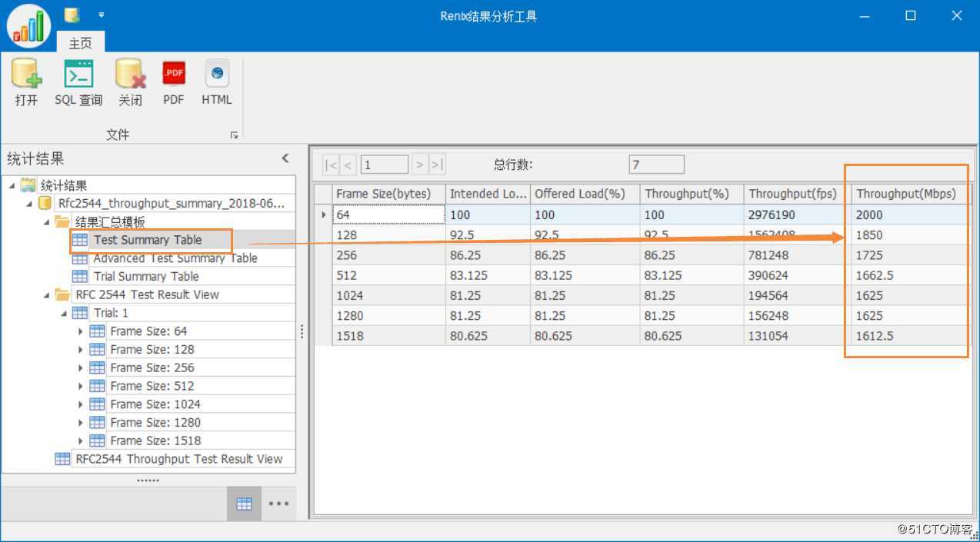Expand the Frame Size: 1280 node
Viewport: 980px width, 542px height.
point(81,423)
